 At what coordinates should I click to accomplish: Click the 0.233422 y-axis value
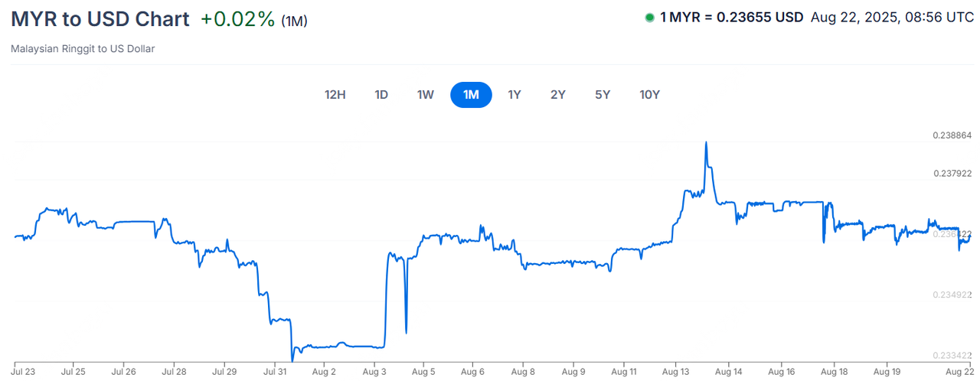click(x=952, y=356)
